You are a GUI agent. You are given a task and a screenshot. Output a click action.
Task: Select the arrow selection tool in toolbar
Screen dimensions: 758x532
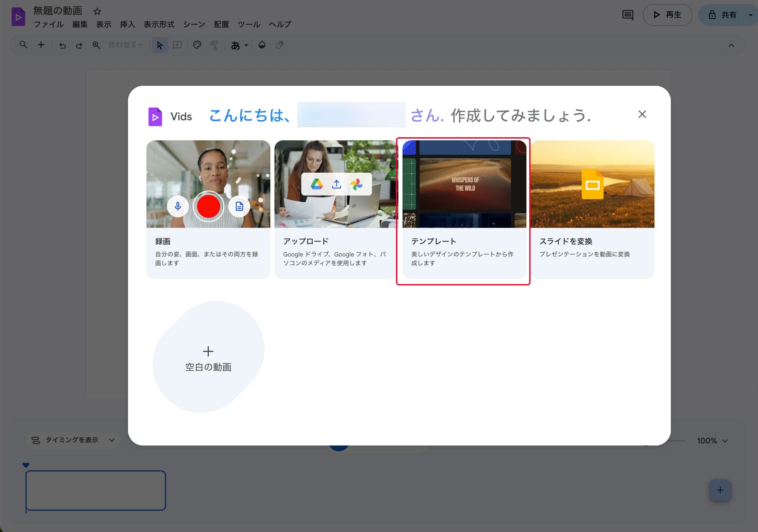click(159, 45)
